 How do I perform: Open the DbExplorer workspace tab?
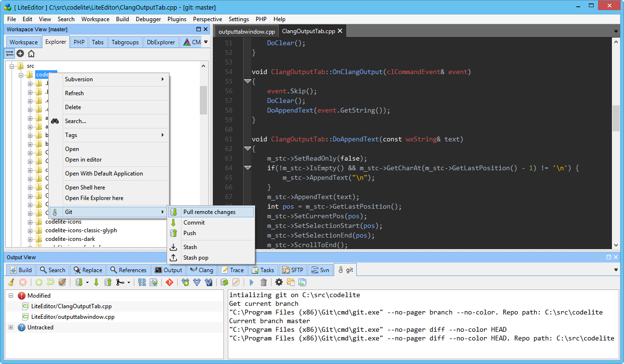click(161, 42)
